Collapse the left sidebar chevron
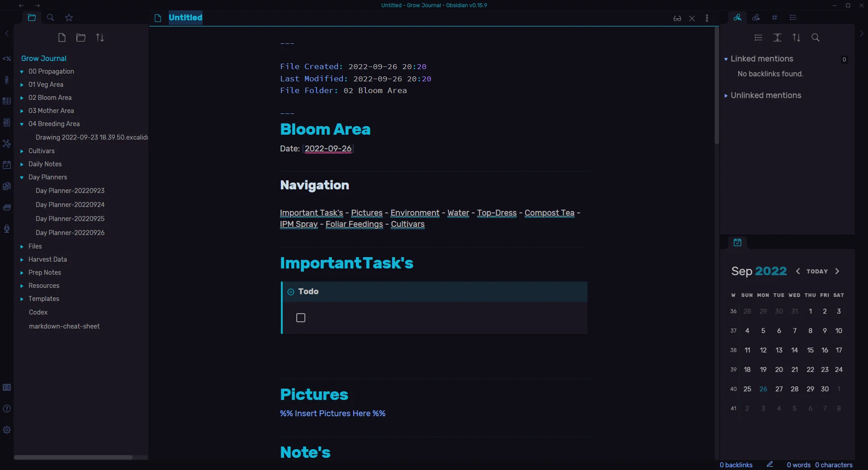The width and height of the screenshot is (868, 470). (x=7, y=33)
